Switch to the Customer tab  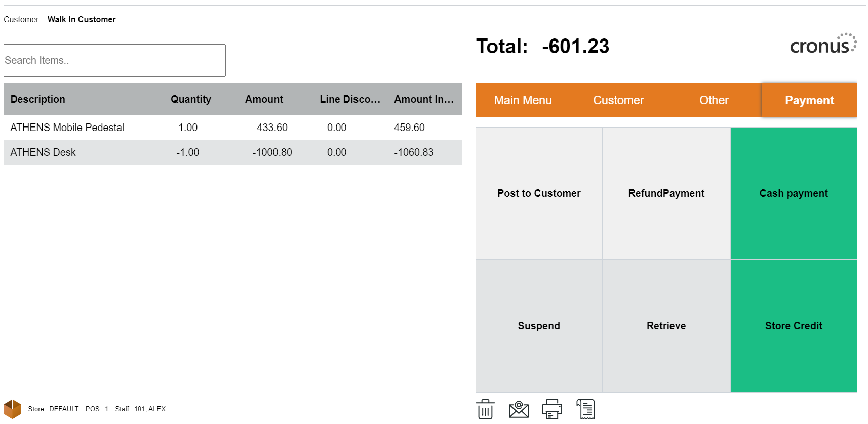pos(618,100)
